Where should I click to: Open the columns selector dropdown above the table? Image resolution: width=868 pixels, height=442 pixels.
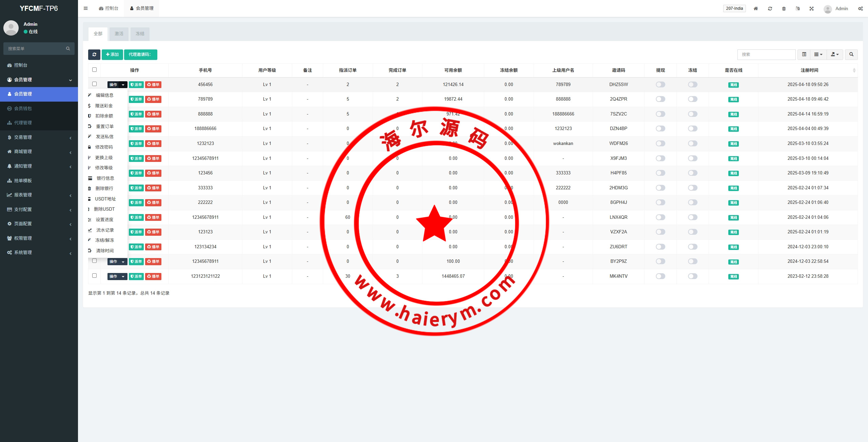tap(818, 55)
